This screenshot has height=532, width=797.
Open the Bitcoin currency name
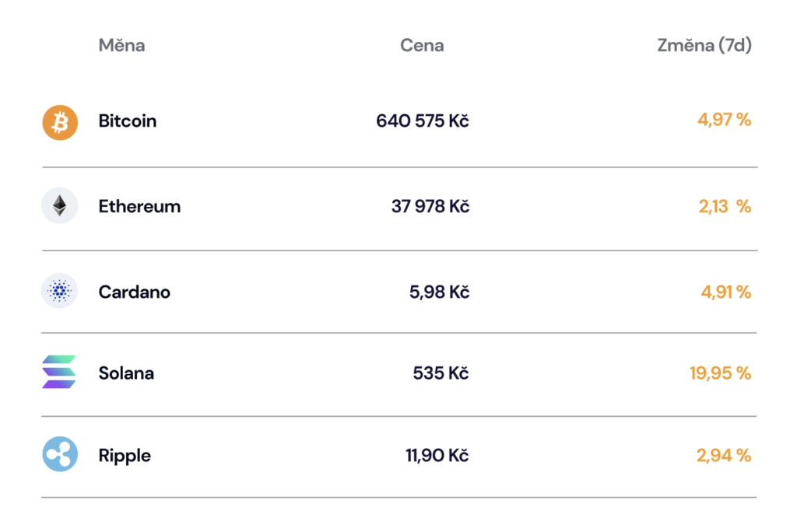pos(128,121)
